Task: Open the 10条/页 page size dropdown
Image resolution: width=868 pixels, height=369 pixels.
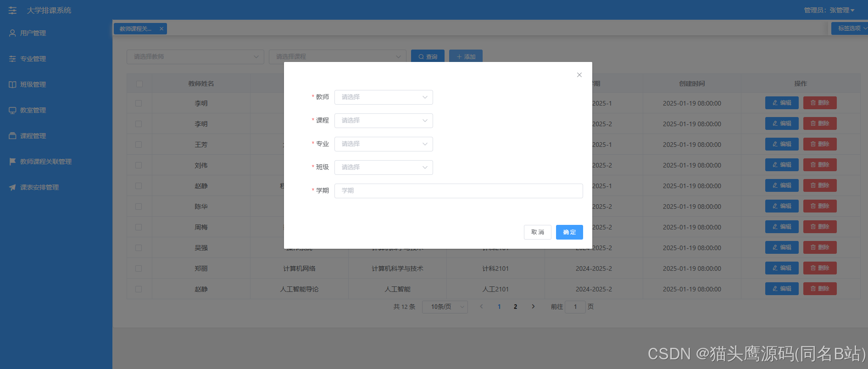Action: pyautogui.click(x=445, y=307)
